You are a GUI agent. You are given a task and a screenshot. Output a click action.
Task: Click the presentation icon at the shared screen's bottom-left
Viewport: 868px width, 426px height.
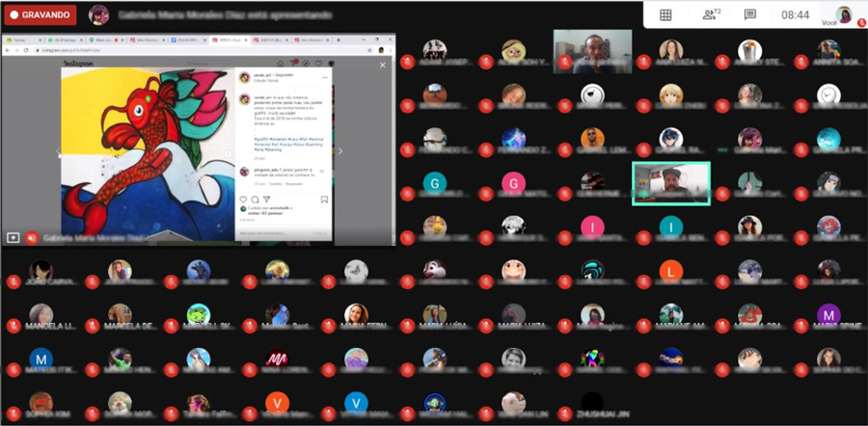[x=14, y=237]
